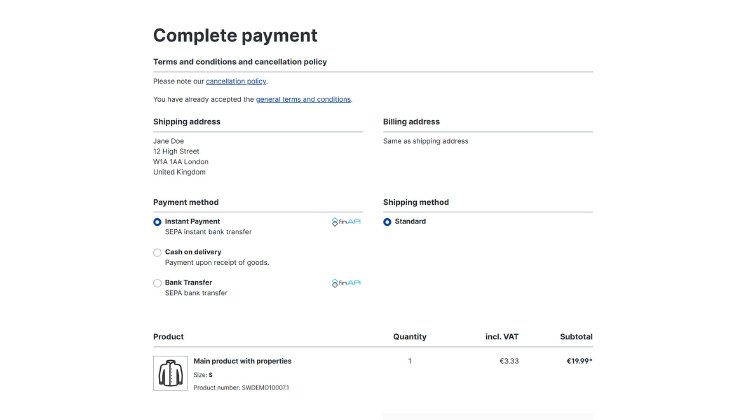This screenshot has height=420, width=746.
Task: Click the Product column header
Action: click(x=168, y=337)
